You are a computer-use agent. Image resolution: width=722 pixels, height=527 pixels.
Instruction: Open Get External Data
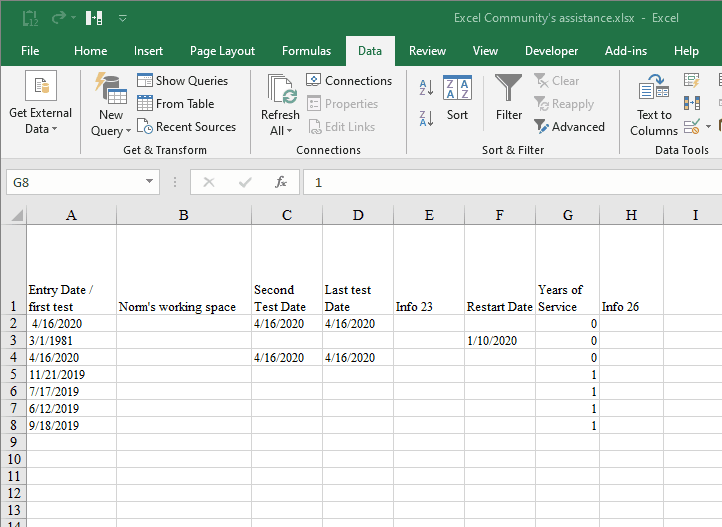pyautogui.click(x=41, y=103)
